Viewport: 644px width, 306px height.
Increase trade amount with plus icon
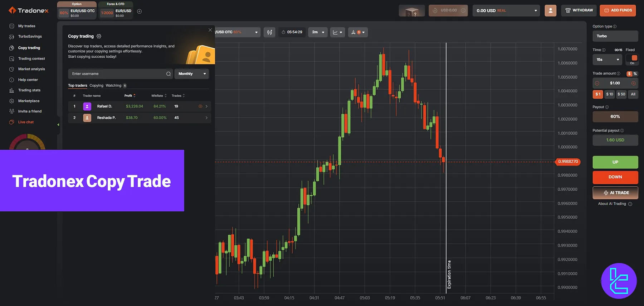point(633,83)
